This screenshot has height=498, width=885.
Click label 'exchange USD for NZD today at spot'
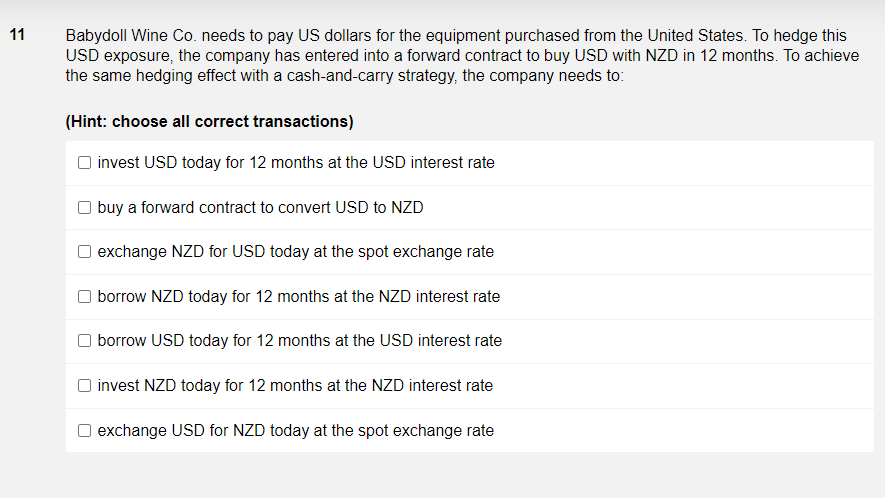click(x=295, y=431)
